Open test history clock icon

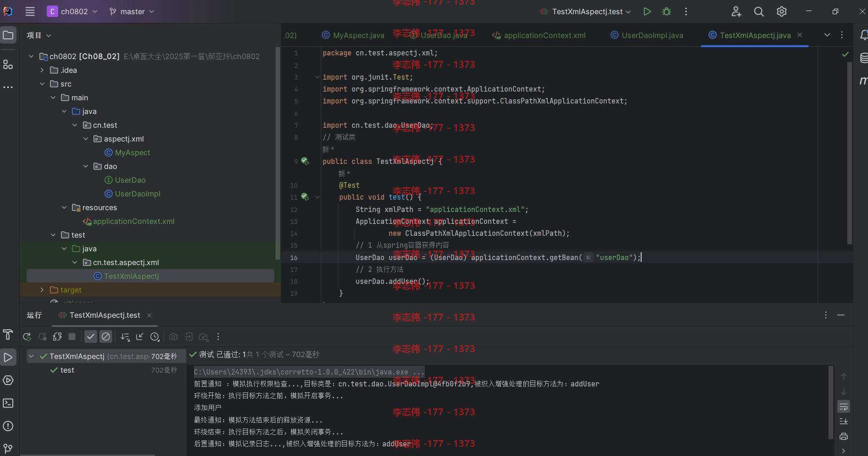pos(155,337)
